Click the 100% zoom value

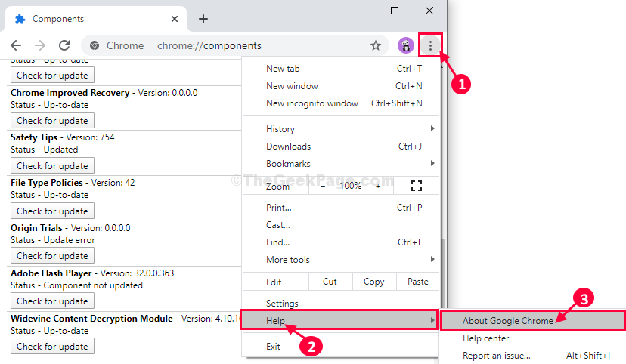click(350, 185)
